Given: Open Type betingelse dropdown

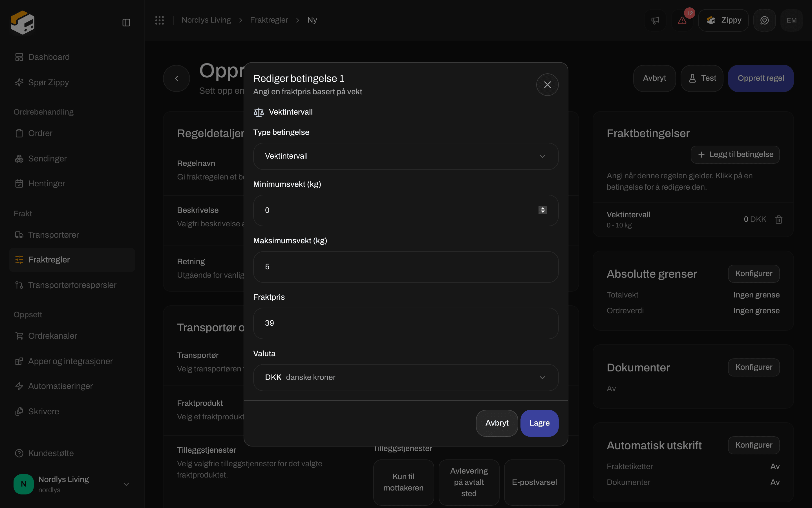Looking at the screenshot, I should (406, 156).
